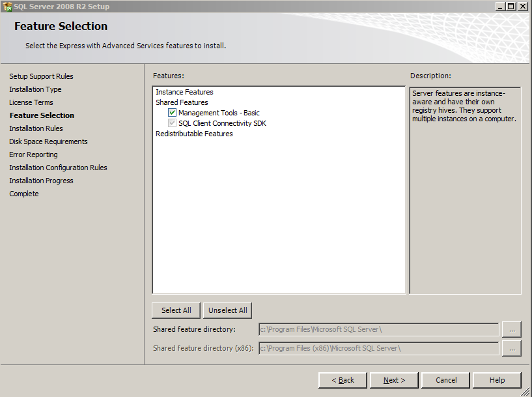Click the Shared feature directory (x86) field
532x397 pixels.
(378, 349)
